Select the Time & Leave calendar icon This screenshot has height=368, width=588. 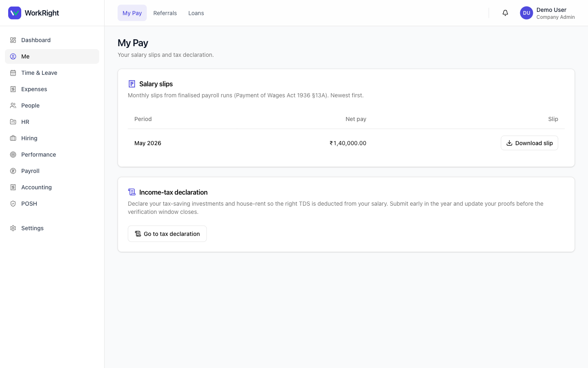(13, 73)
